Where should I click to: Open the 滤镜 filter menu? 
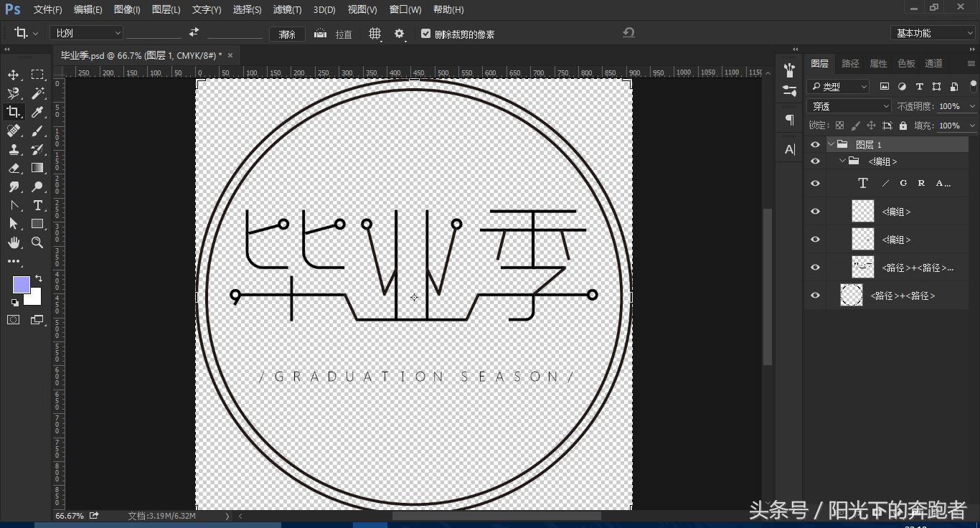click(286, 9)
